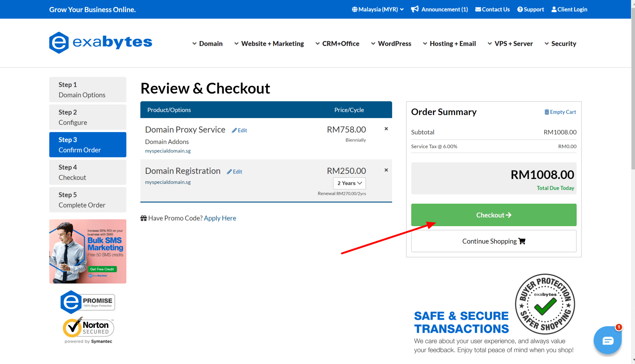This screenshot has height=364, width=635.
Task: Click the Apply Here promo link
Action: pyautogui.click(x=220, y=218)
